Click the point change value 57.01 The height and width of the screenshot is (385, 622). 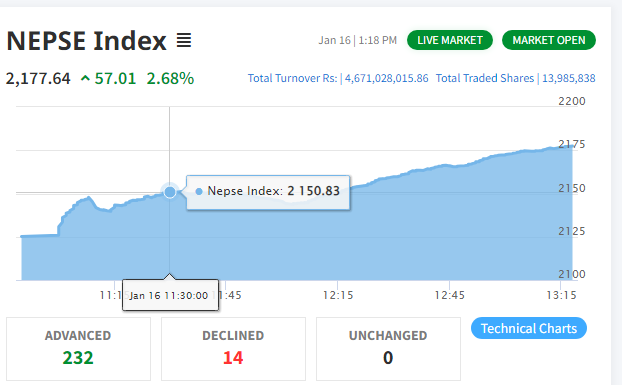coord(115,79)
